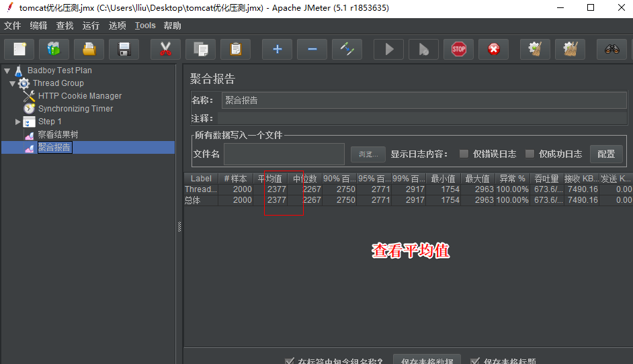Select the HTTP Cookie Manager tools icon
The height and width of the screenshot is (364, 633).
coord(29,96)
